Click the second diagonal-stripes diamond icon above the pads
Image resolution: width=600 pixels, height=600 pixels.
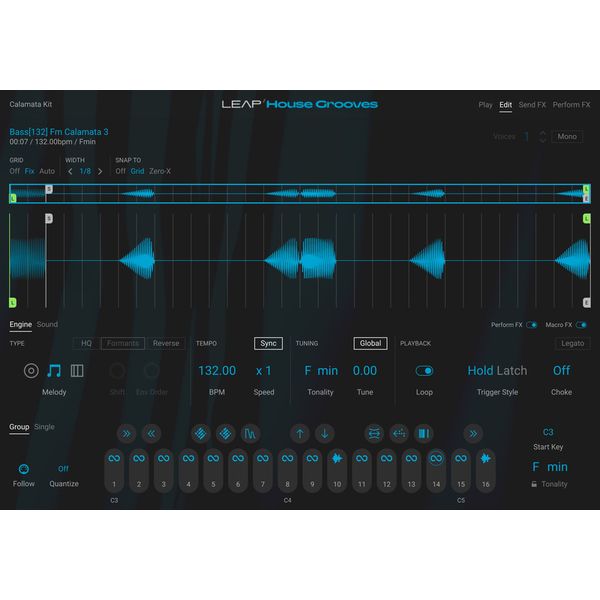point(225,434)
